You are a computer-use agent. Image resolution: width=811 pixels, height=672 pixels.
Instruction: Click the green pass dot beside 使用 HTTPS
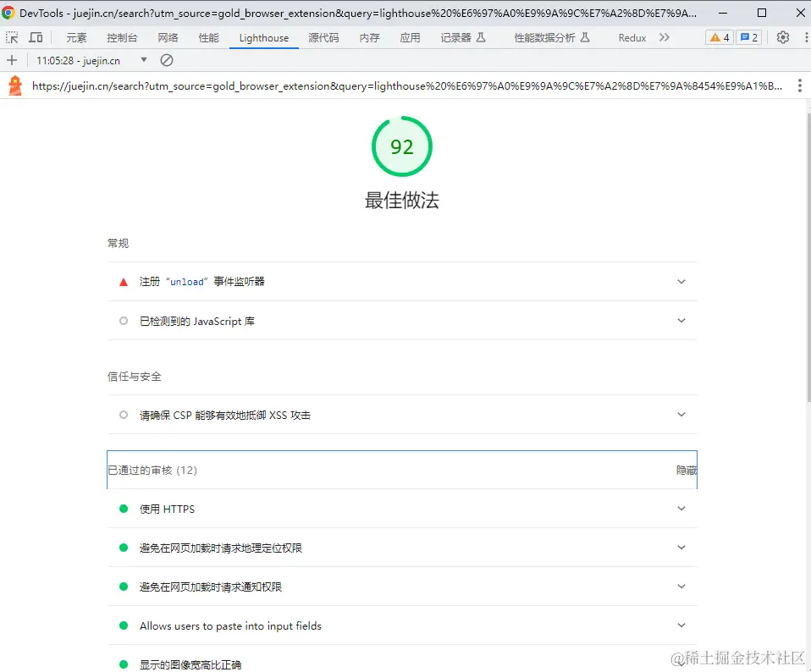pos(123,509)
